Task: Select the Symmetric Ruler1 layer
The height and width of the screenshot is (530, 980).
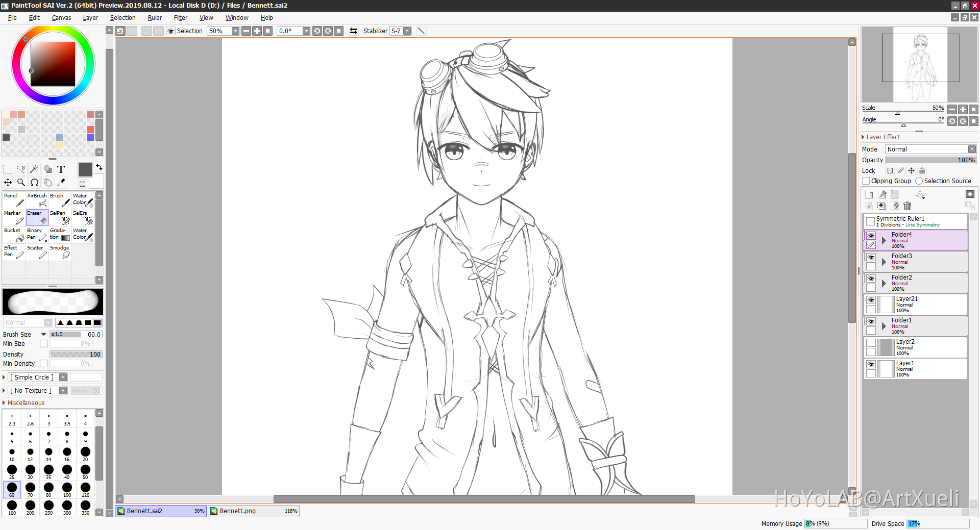Action: tap(916, 221)
